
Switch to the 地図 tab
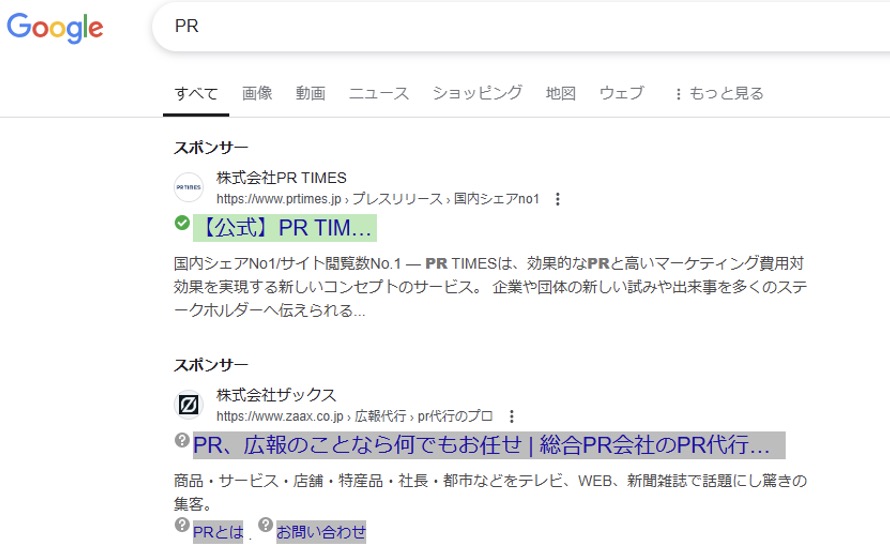561,93
